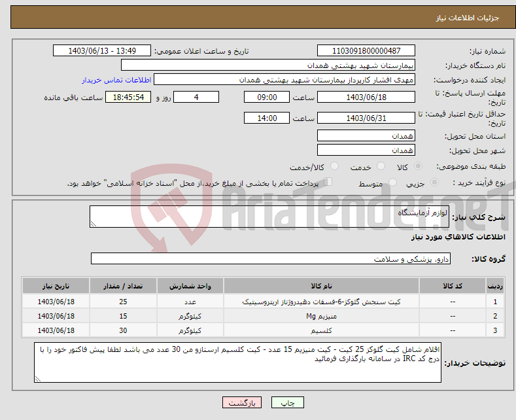Click the buyer name field بیمارستان شهید بهشتی همدان

(268, 65)
